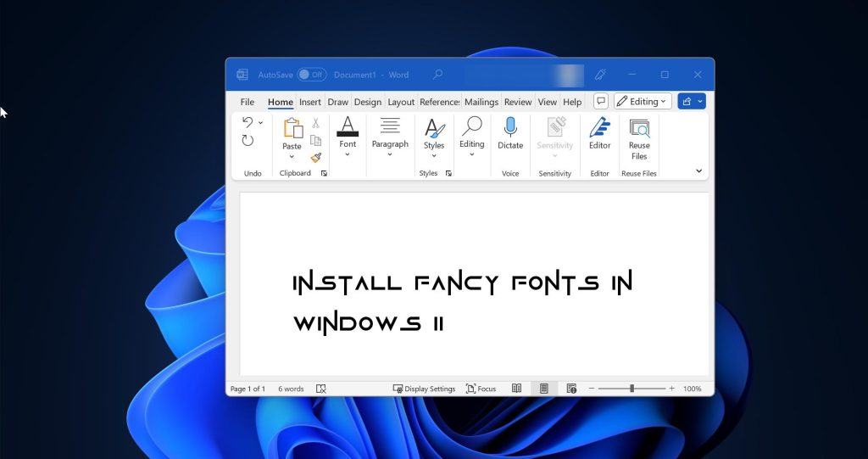
Task: Click the blue Share button
Action: pos(692,102)
